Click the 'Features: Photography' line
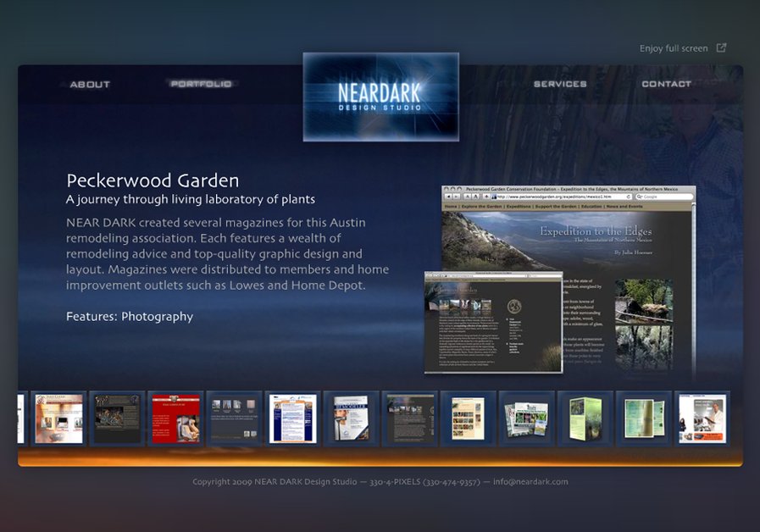This screenshot has width=760, height=532. pyautogui.click(x=130, y=316)
